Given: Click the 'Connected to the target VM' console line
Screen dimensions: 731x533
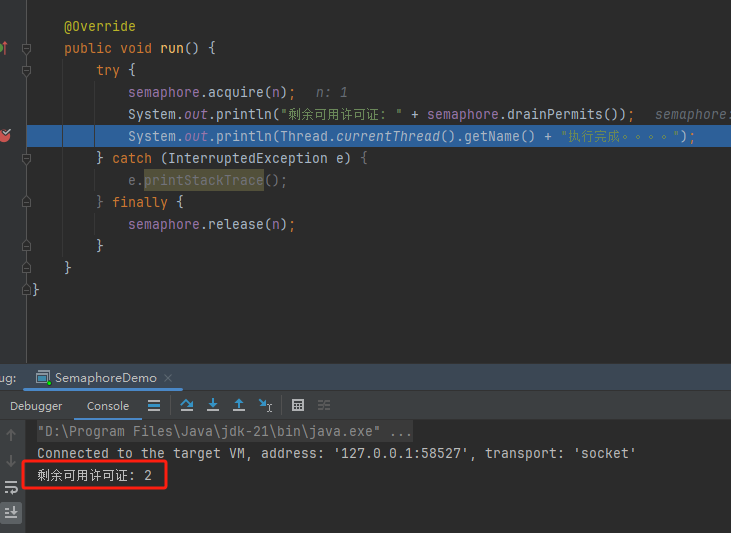Looking at the screenshot, I should click(336, 453).
